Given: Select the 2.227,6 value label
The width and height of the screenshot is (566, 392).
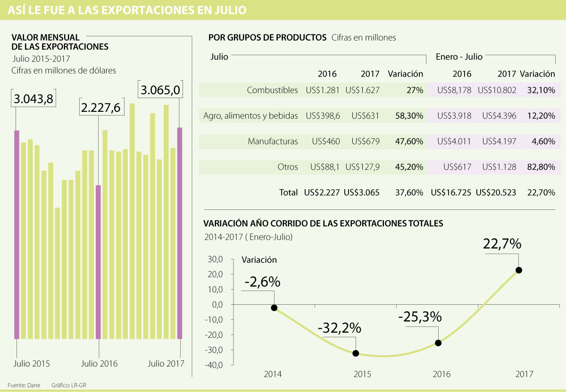Looking at the screenshot, I should (100, 108).
